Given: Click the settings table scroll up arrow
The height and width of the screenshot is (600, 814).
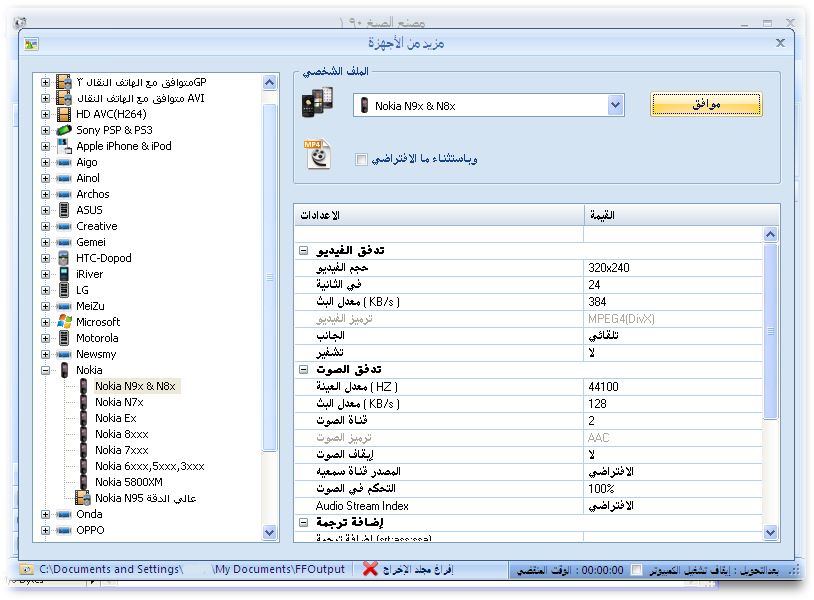Looking at the screenshot, I should click(x=770, y=235).
